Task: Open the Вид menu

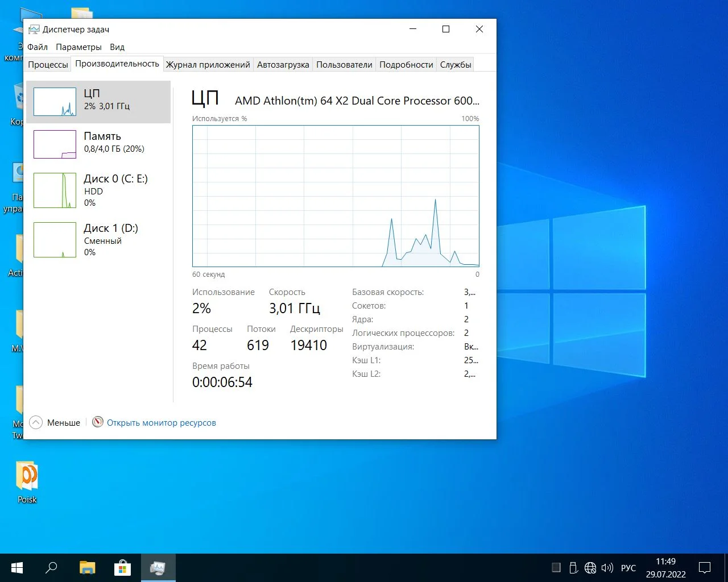Action: (x=117, y=47)
